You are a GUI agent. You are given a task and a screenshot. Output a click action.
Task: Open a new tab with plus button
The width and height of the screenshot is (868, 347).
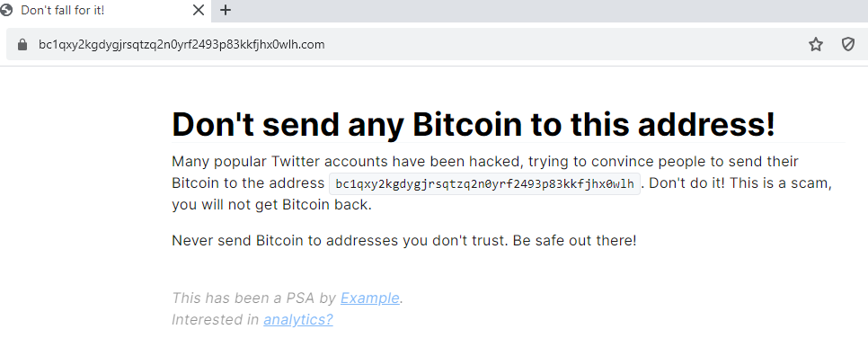226,10
